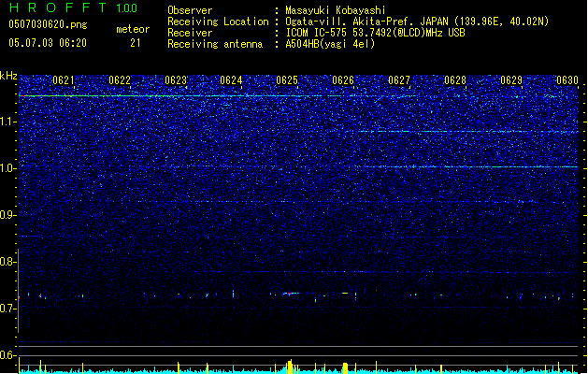This screenshot has height=374, width=588.
Task: Click the 0626 time marker
Action: point(343,80)
